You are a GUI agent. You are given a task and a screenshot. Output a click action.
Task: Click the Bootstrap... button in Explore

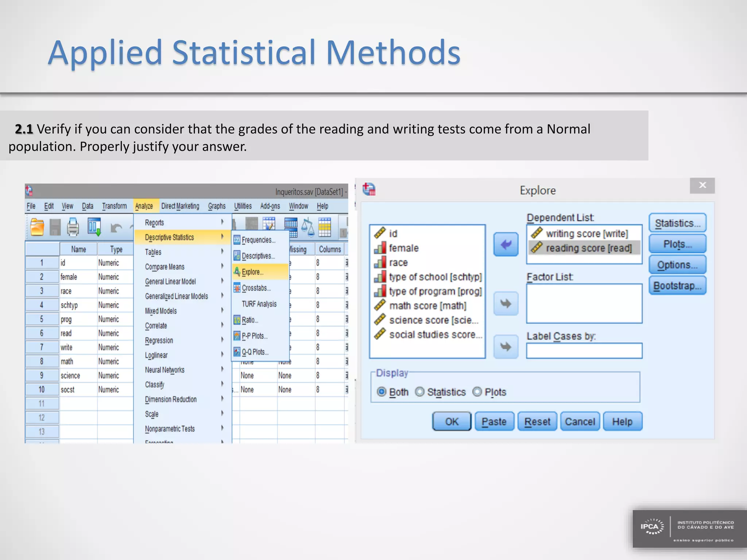[x=677, y=285]
